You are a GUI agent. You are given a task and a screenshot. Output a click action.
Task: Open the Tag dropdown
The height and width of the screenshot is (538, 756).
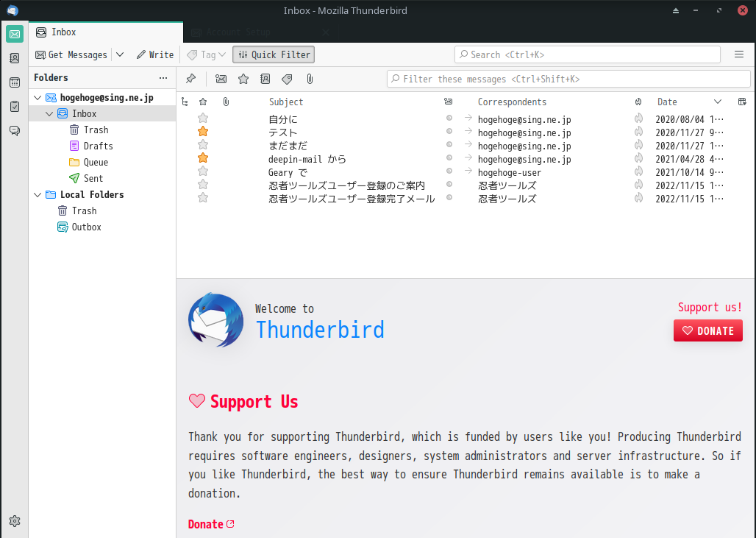pyautogui.click(x=207, y=55)
